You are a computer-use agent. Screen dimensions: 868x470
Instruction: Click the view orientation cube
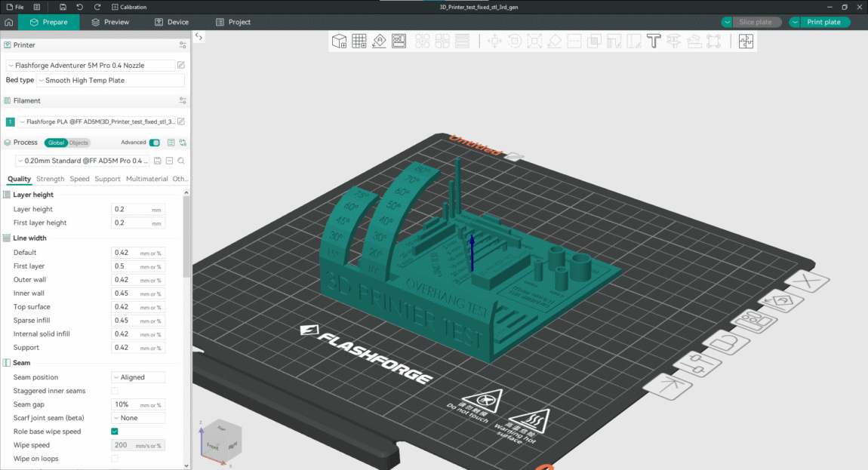coord(223,441)
